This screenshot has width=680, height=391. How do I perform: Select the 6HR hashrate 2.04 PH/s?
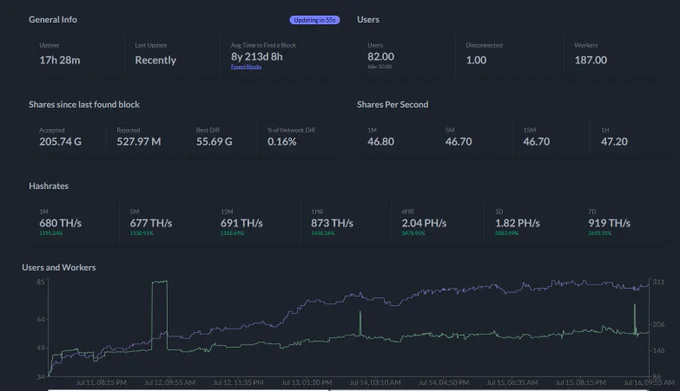tap(424, 223)
